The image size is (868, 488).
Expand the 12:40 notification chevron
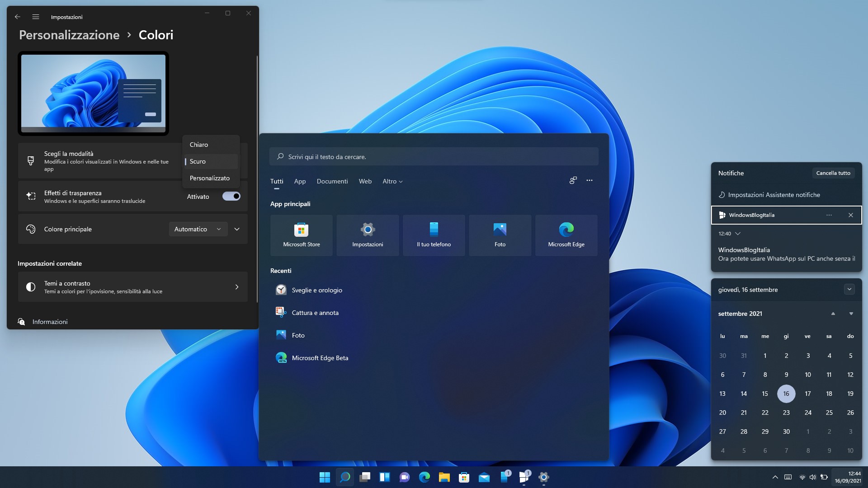(738, 234)
